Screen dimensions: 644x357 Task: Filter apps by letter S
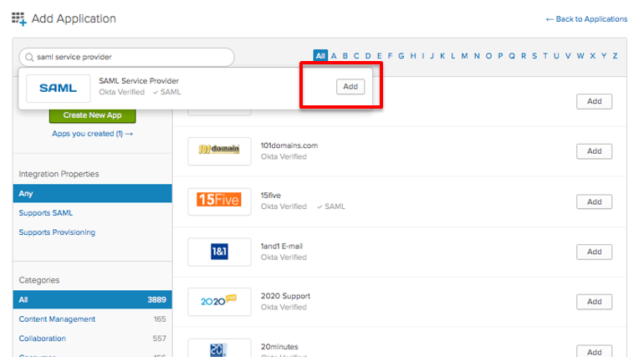click(534, 56)
